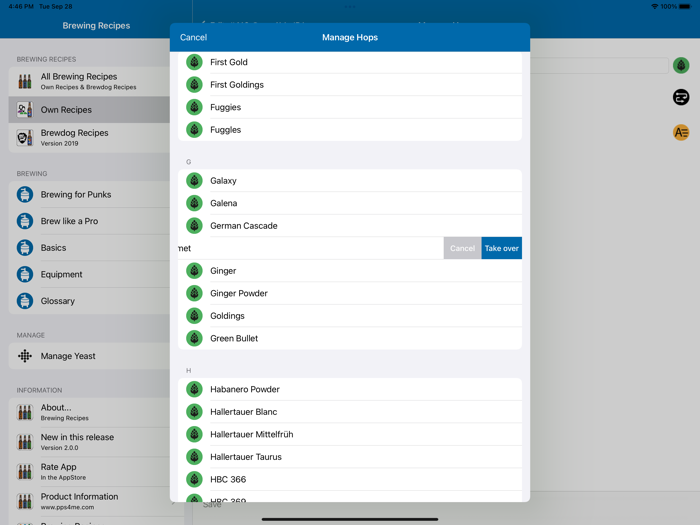
Task: Open the Equipment section
Action: pos(89,274)
